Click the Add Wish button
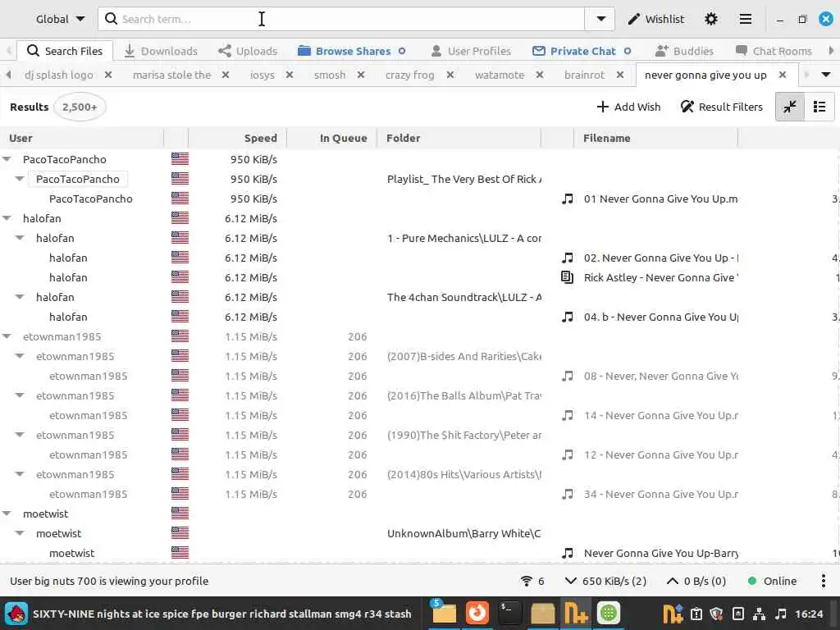This screenshot has height=630, width=840. pyautogui.click(x=628, y=107)
